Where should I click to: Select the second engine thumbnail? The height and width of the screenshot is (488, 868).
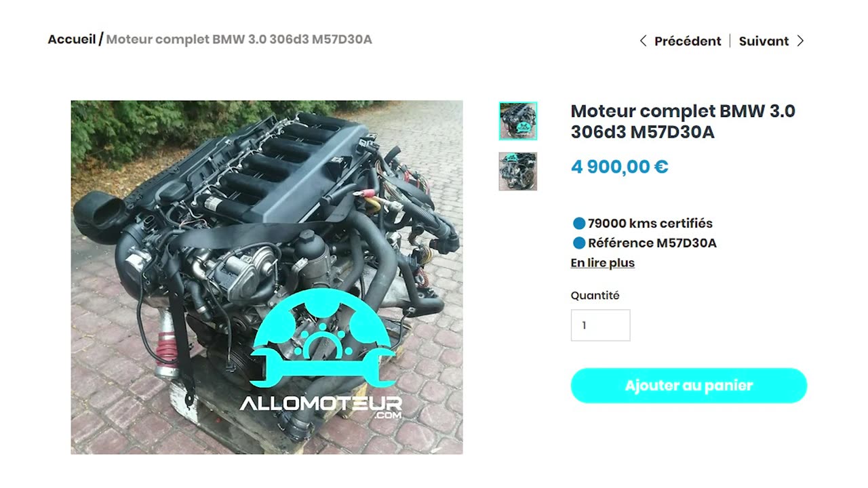(518, 171)
